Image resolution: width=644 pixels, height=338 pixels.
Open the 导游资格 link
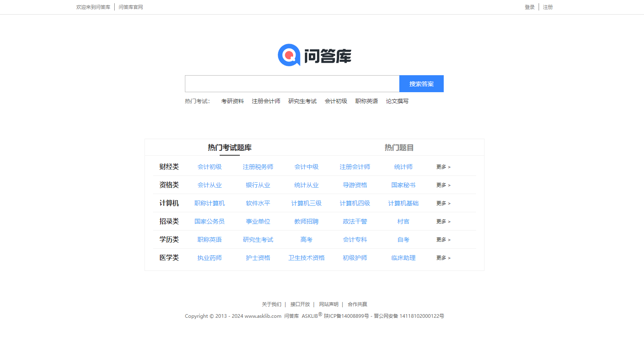point(355,185)
